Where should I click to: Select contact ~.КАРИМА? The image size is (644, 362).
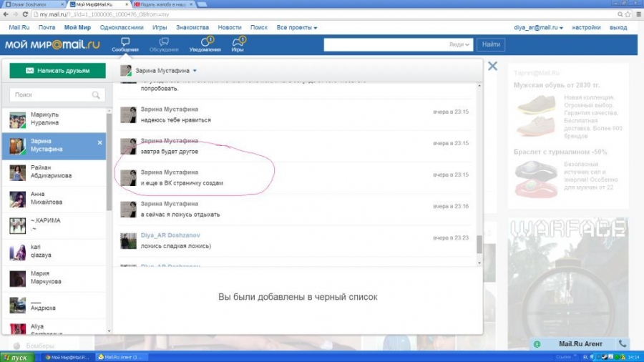tap(54, 225)
